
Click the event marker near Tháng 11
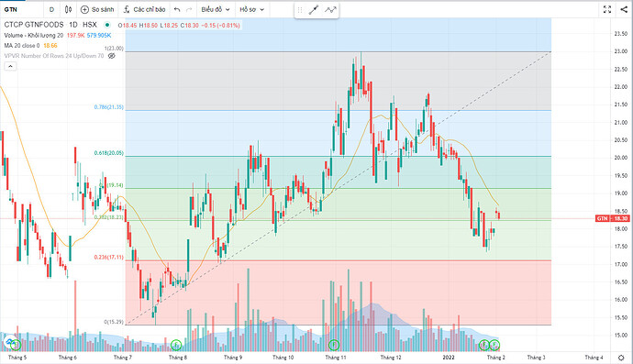tap(334, 345)
